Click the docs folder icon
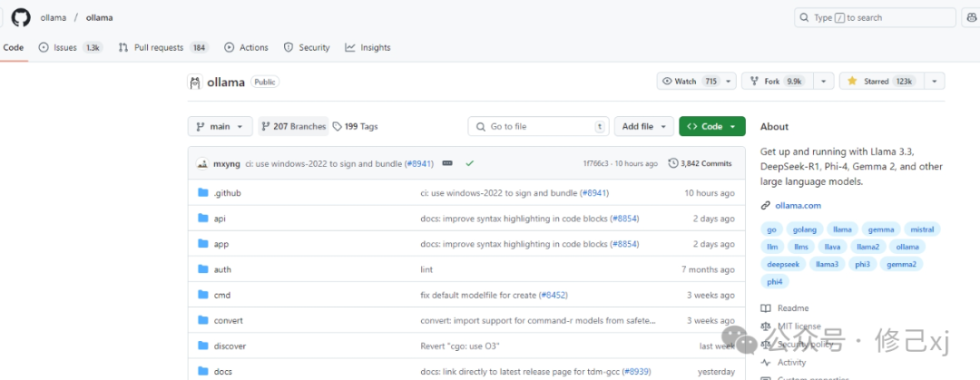980x380 pixels. (x=202, y=371)
